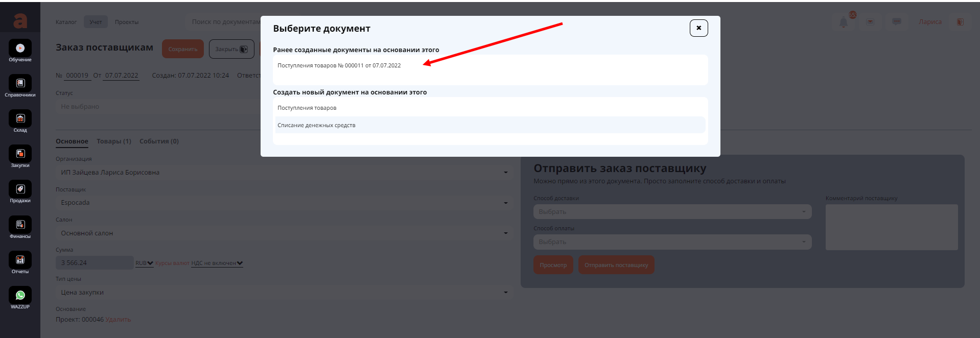Switch to the Товары (1) tab
980x338 pixels.
point(114,141)
